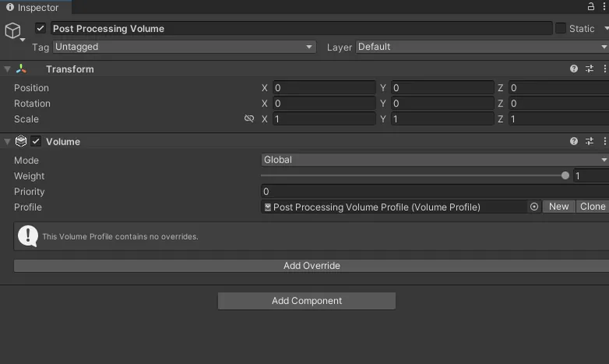Viewport: 609px width, 364px height.
Task: Open the Tag dropdown showing Untagged
Action: tap(184, 47)
